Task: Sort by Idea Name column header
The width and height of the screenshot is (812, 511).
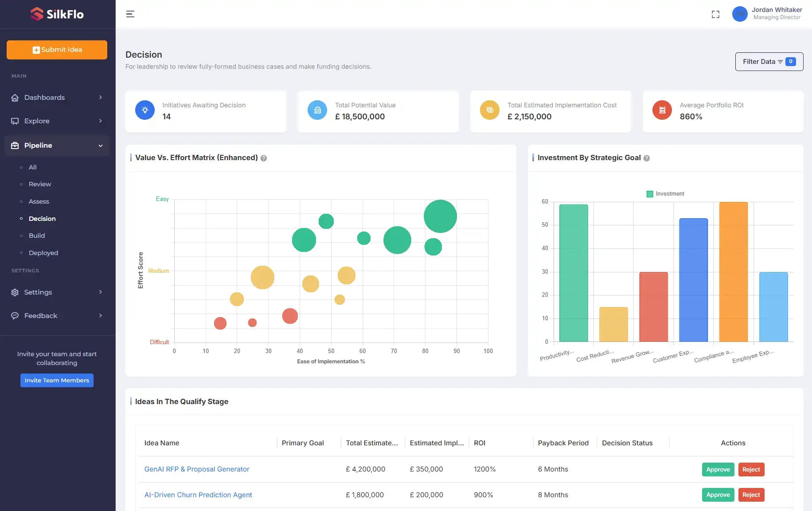Action: 162,443
